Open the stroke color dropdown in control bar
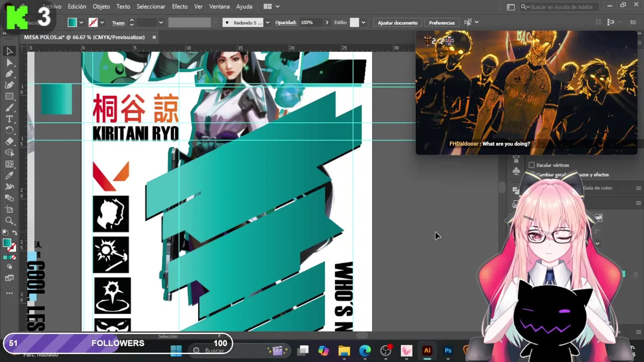 coord(102,23)
